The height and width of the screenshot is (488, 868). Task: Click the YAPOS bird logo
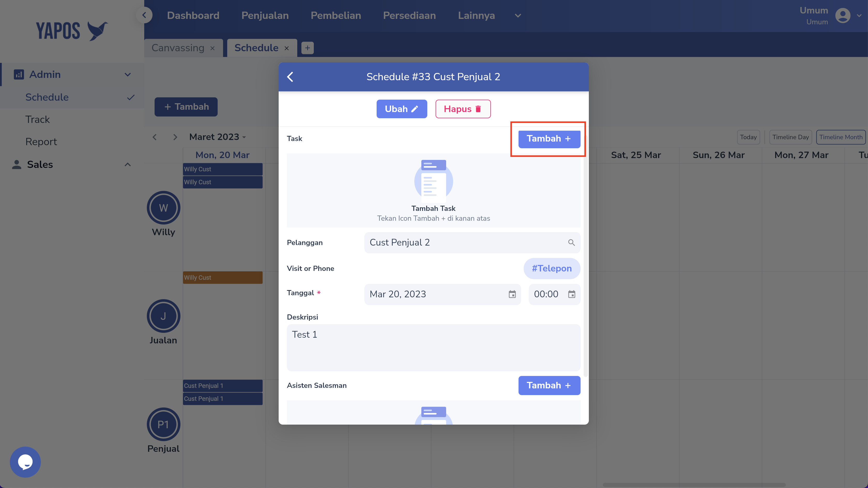[x=72, y=31]
